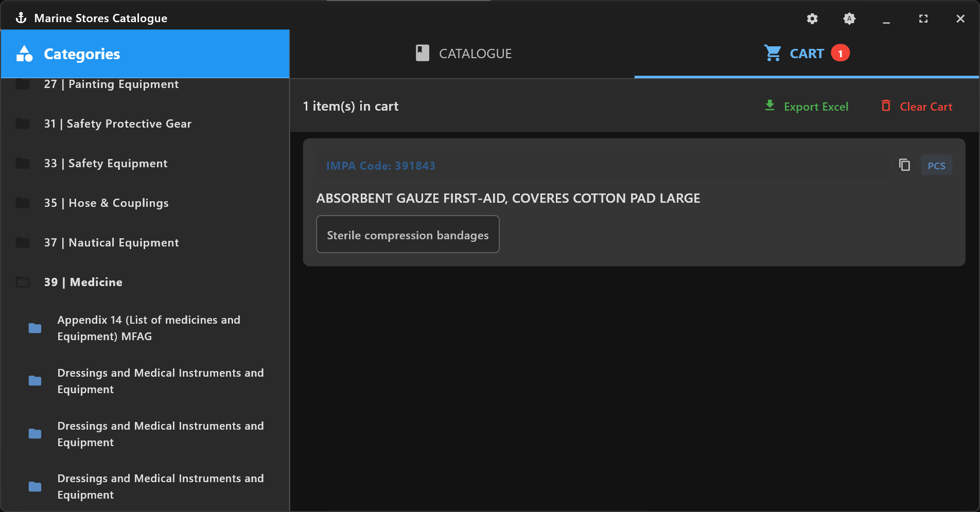Open Appendix 14 MFAG subcategory
The width and height of the screenshot is (980, 512).
pos(145,328)
